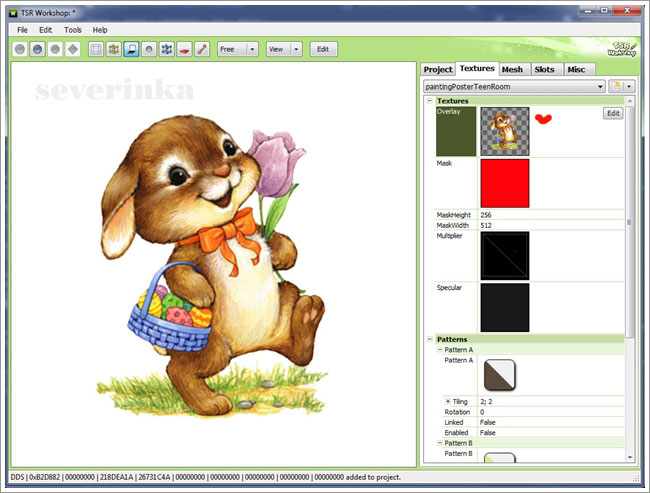Viewport: 650px width, 493px height.
Task: Select the Overlay bunny texture thumbnail
Action: (x=504, y=131)
